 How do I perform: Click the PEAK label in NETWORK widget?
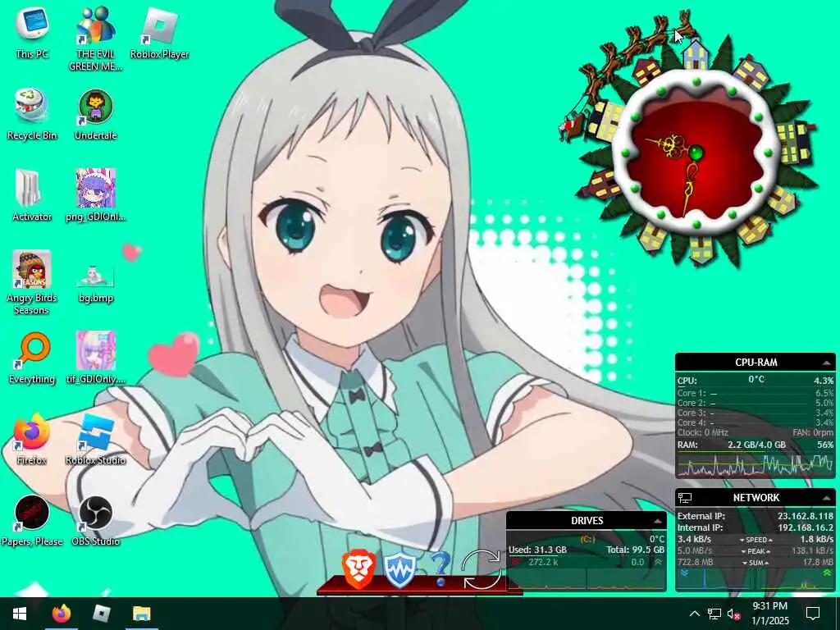(x=756, y=551)
